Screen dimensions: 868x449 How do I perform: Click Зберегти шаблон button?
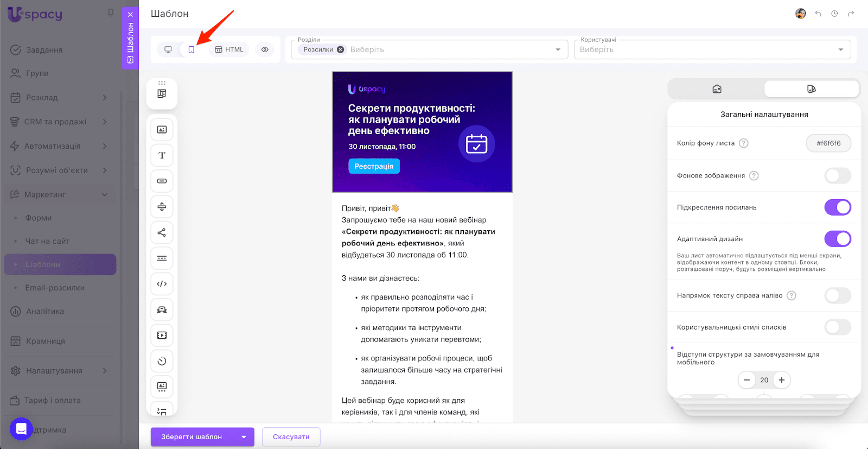[x=192, y=437]
